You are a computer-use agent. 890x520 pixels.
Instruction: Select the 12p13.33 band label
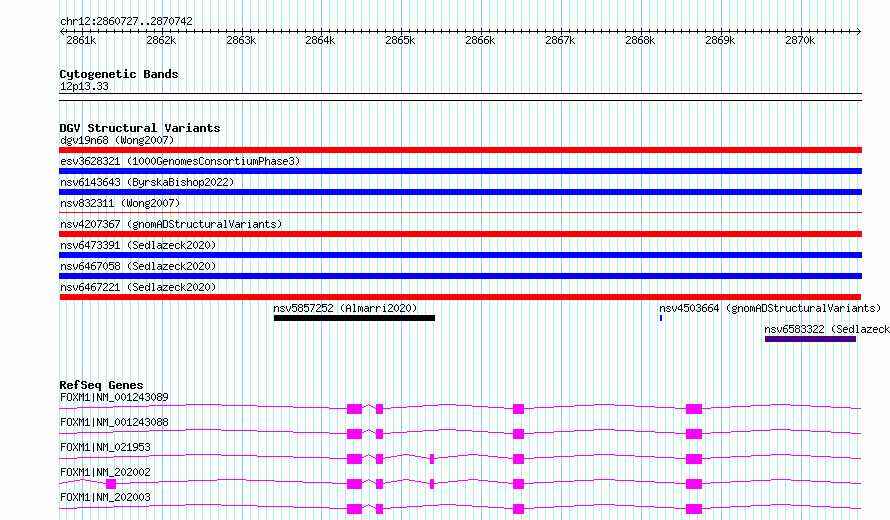(x=84, y=86)
